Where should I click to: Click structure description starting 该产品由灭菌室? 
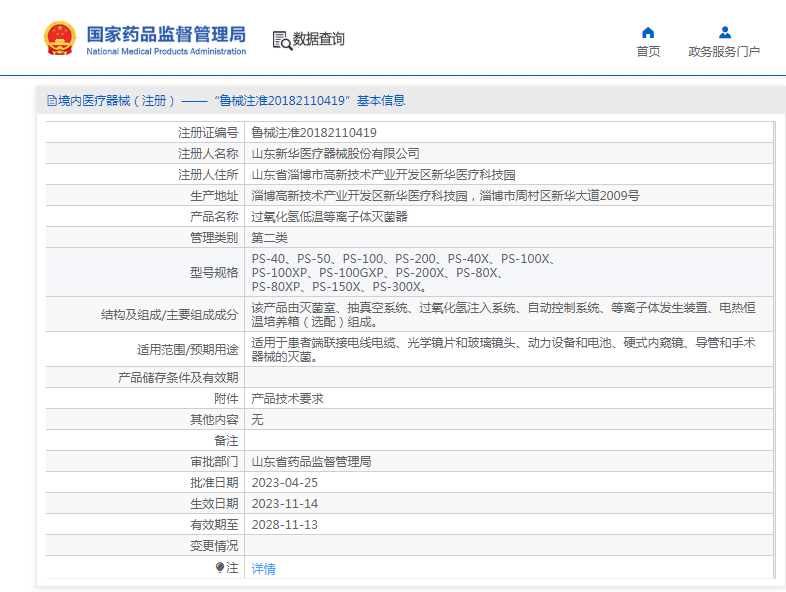tap(503, 314)
